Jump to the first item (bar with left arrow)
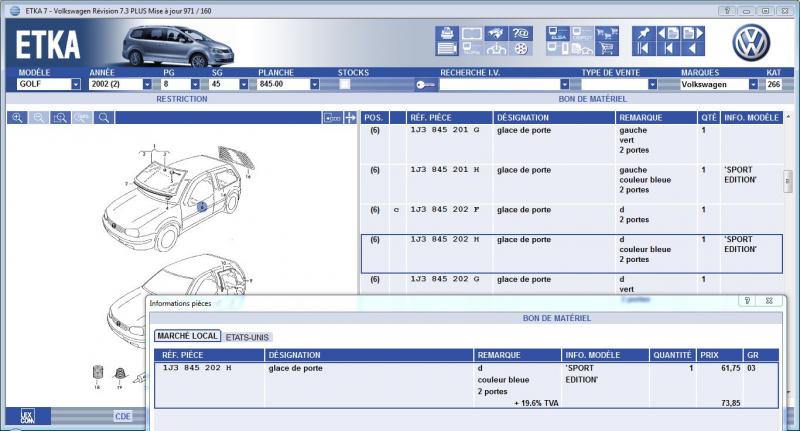This screenshot has height=431, width=800. coord(643,49)
